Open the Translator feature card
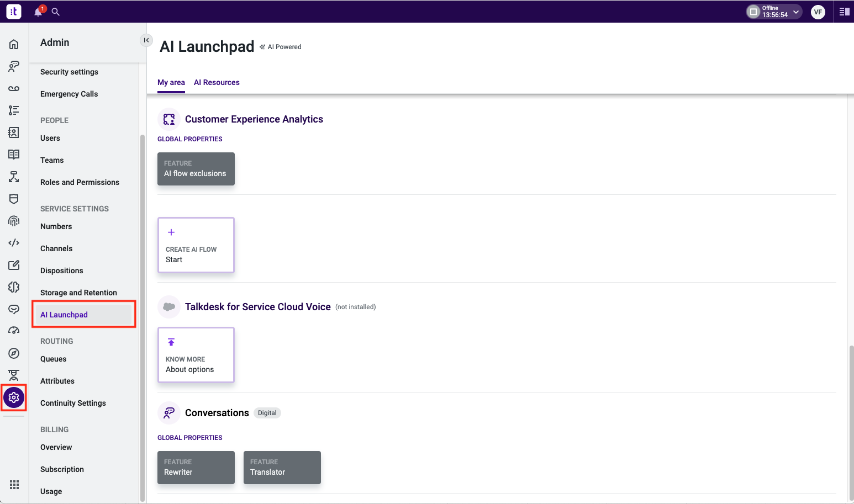Image resolution: width=854 pixels, height=504 pixels. tap(282, 468)
